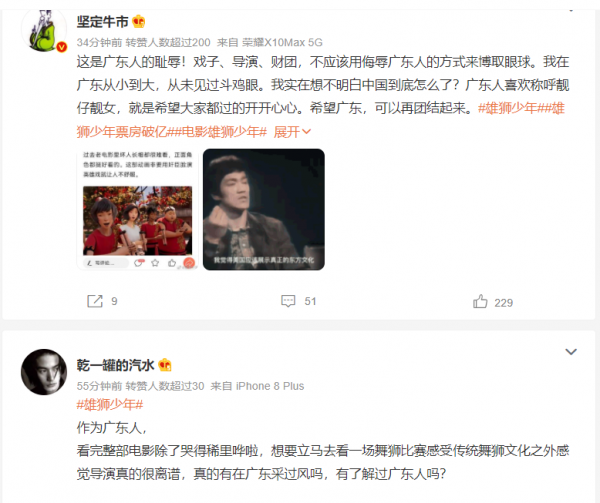600x503 pixels.
Task: View the animated film screenshot thumbnail
Action: tap(137, 210)
